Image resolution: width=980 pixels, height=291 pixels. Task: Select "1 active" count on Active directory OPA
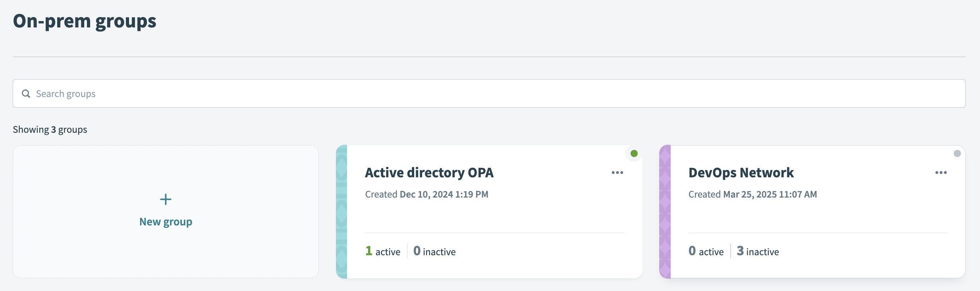(x=383, y=251)
